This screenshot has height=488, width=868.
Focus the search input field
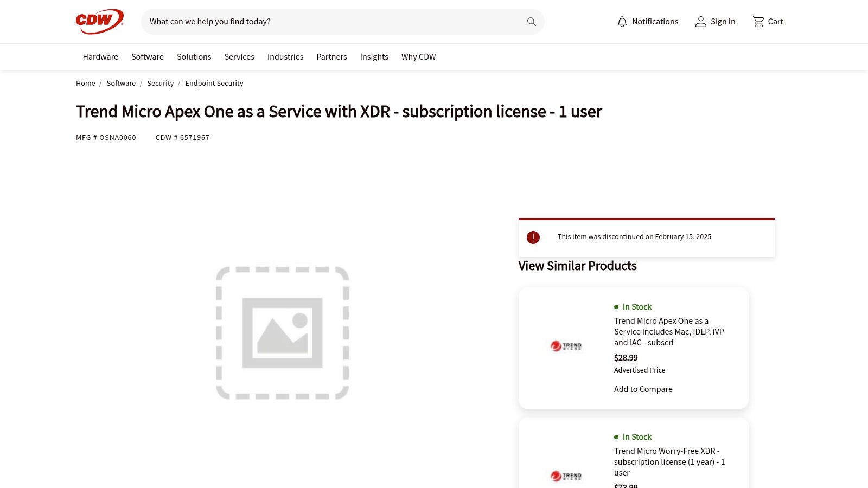pyautogui.click(x=331, y=22)
